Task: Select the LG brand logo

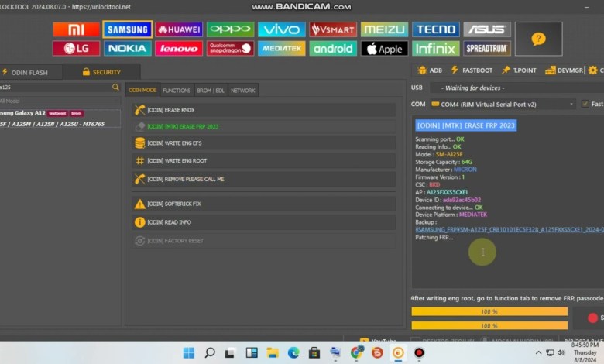Action: click(76, 49)
